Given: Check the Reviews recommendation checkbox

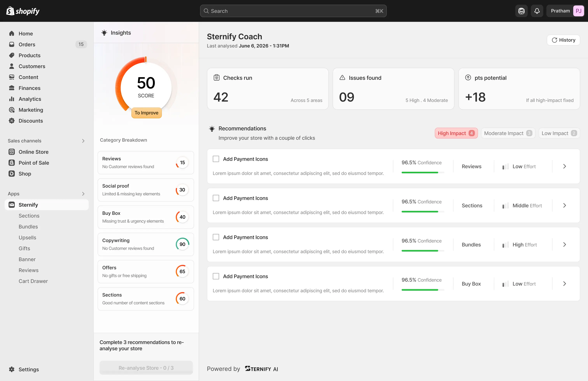Looking at the screenshot, I should click(216, 159).
